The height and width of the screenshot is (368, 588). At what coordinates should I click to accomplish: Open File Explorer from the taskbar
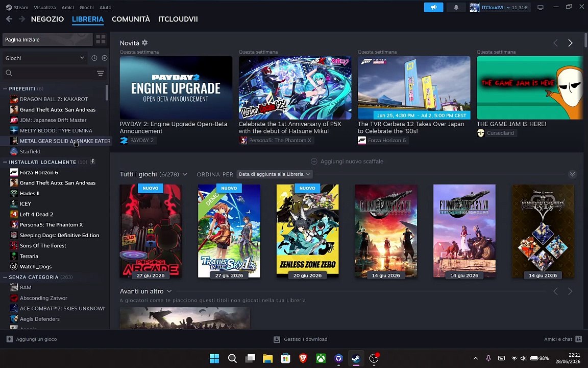tap(267, 358)
